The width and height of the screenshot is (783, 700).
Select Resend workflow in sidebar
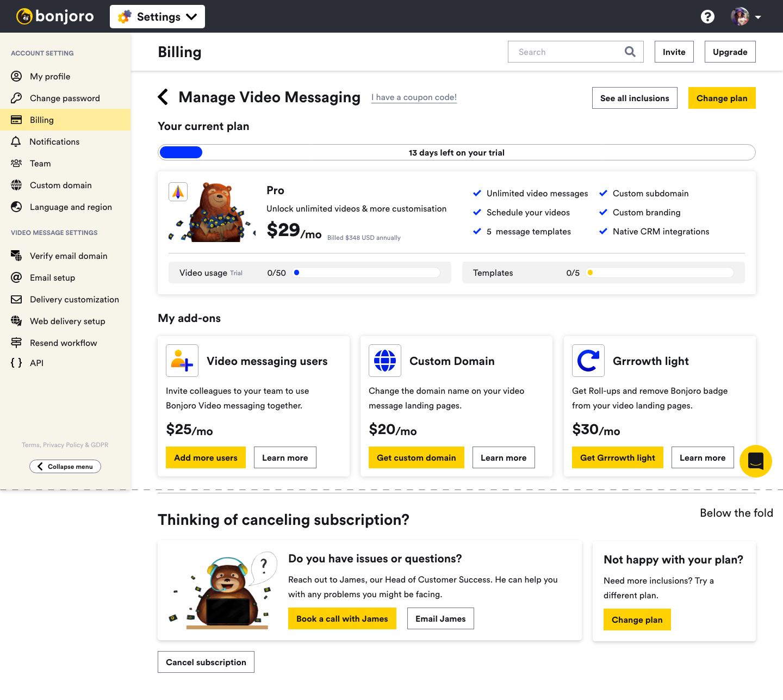tap(65, 343)
